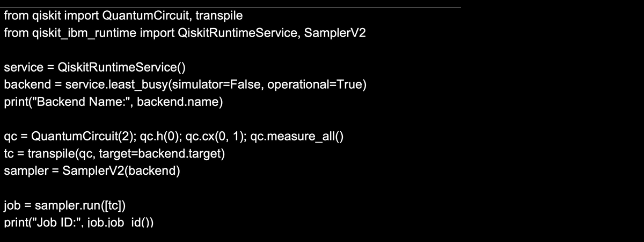Click the operational=True argument
Image resolution: width=644 pixels, height=242 pixels.
click(313, 85)
